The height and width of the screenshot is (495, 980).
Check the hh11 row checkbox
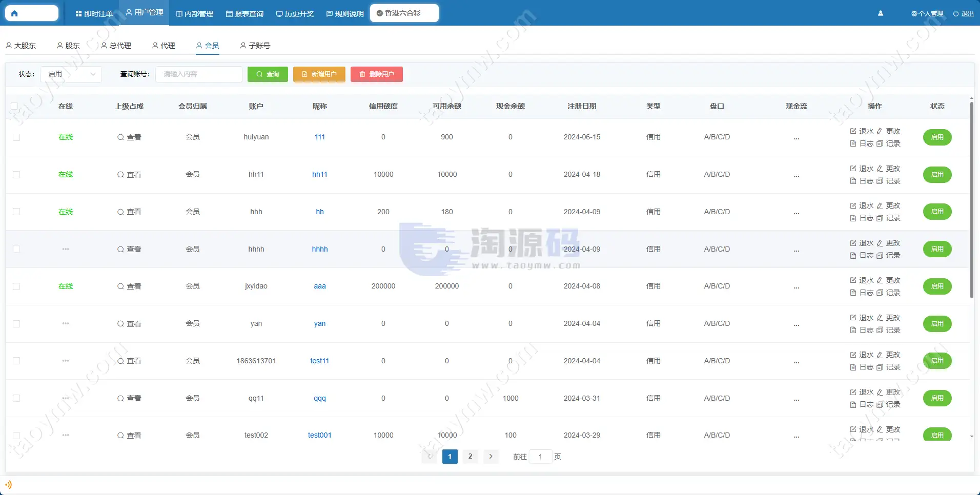16,175
